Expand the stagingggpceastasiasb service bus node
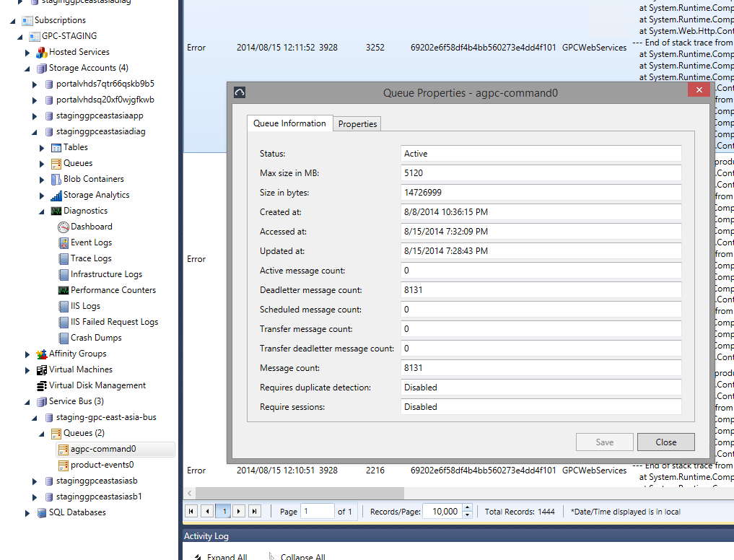Screen dimensions: 734x560 coord(35,481)
